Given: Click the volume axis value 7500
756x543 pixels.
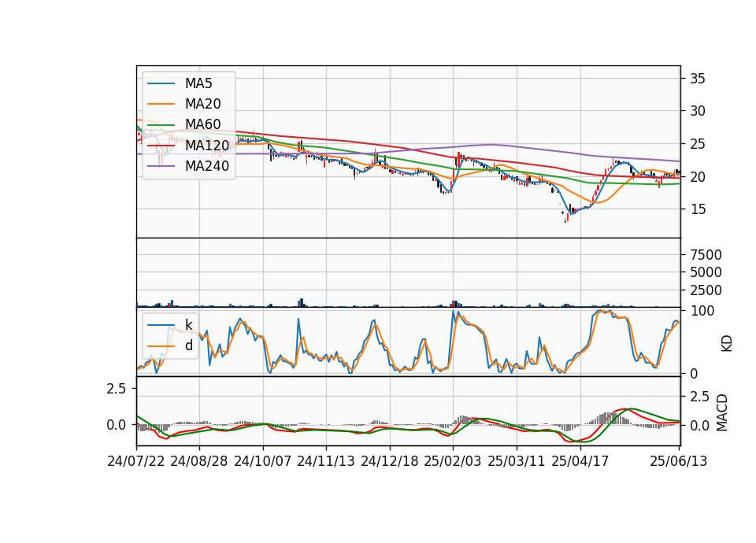Looking at the screenshot, I should tap(706, 255).
